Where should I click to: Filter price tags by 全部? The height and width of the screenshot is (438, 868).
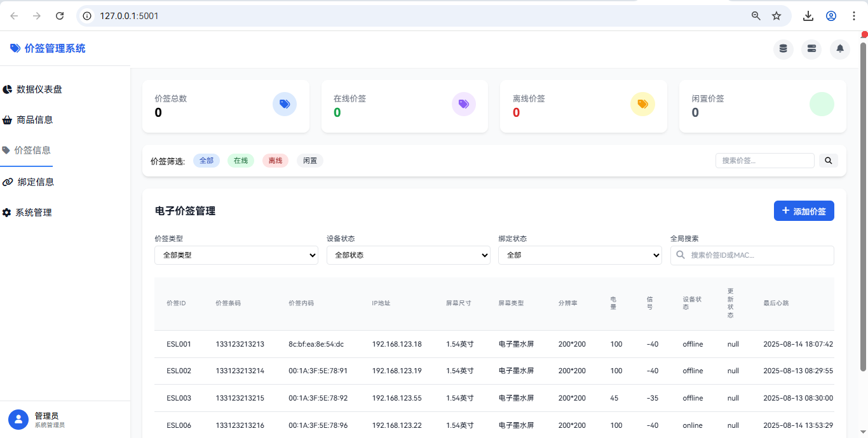click(207, 161)
